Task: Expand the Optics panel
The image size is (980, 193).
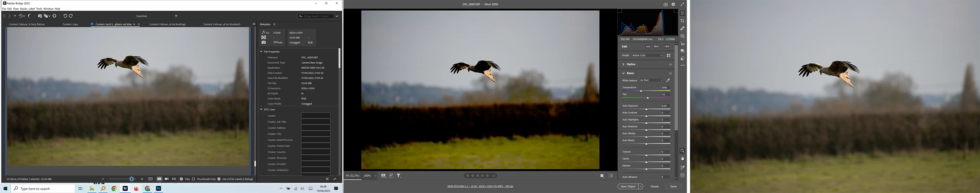Action: [x=624, y=64]
